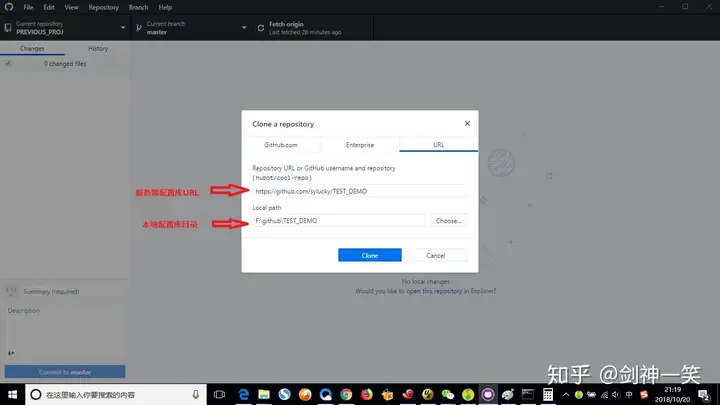
Task: Click the Clone button in the dialog
Action: (370, 255)
